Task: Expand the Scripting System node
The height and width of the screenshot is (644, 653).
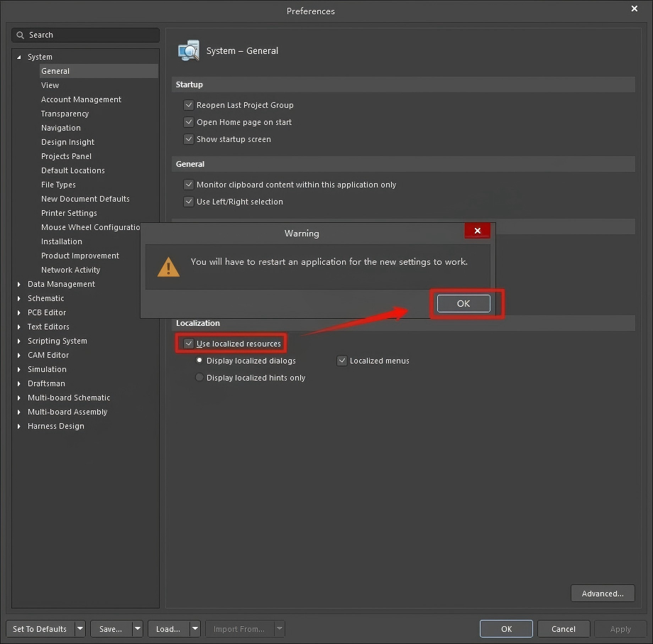Action: pyautogui.click(x=18, y=341)
